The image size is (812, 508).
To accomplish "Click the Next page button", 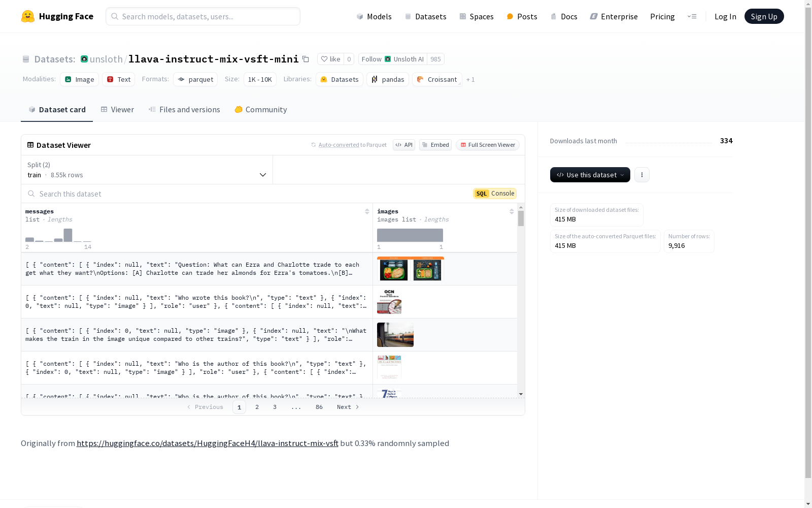I will 348,407.
